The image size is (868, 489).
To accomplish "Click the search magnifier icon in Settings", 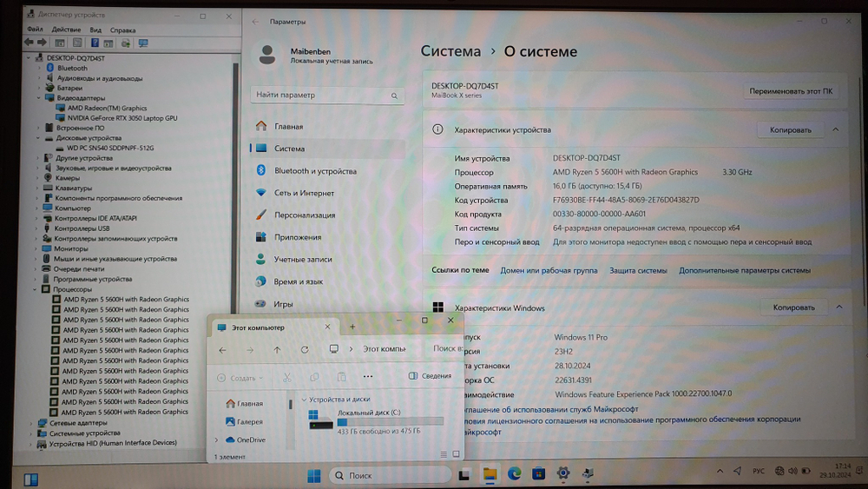I will click(394, 96).
